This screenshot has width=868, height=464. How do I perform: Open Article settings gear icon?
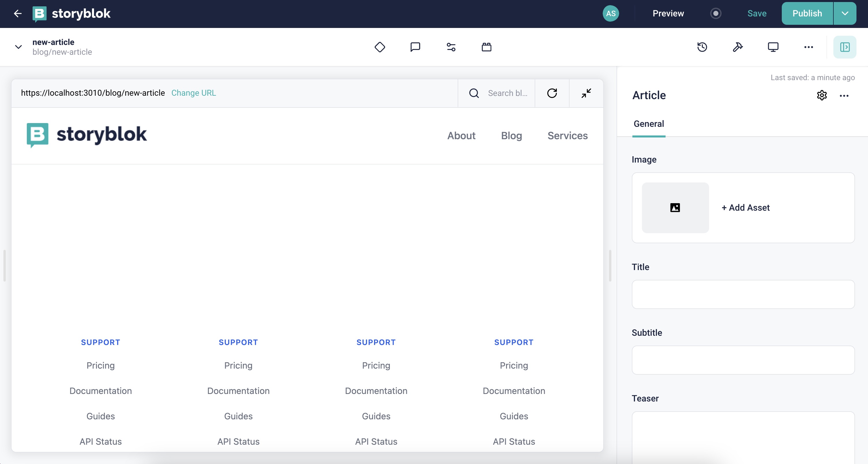(822, 95)
